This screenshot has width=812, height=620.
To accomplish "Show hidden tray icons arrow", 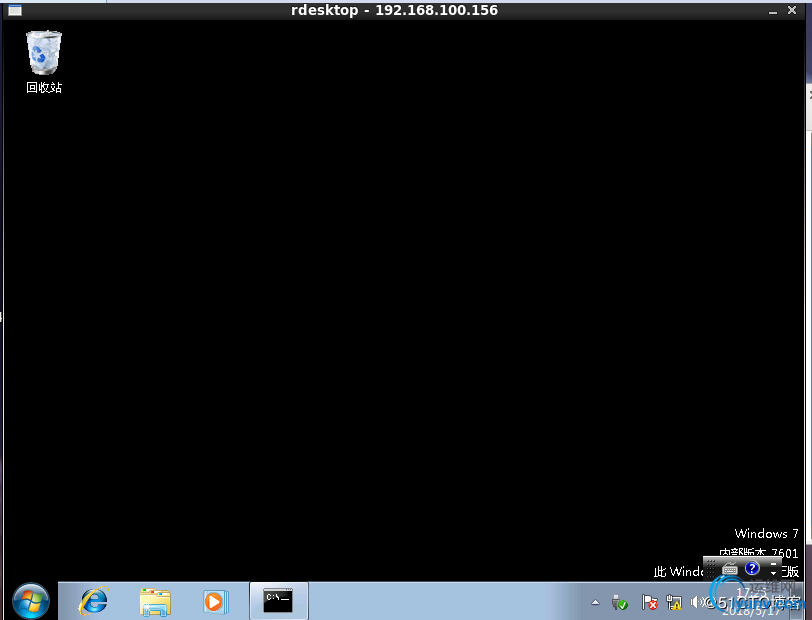I will click(596, 602).
